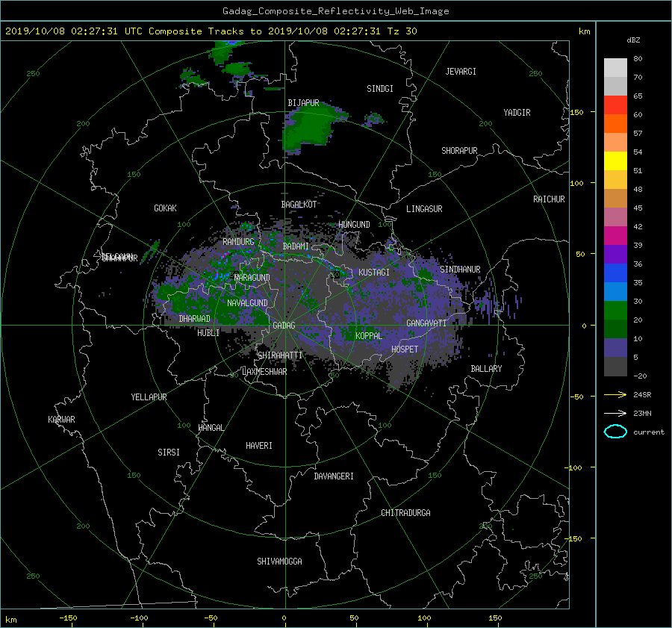Click the SINDGI city label
This screenshot has height=628, width=672.
point(380,88)
